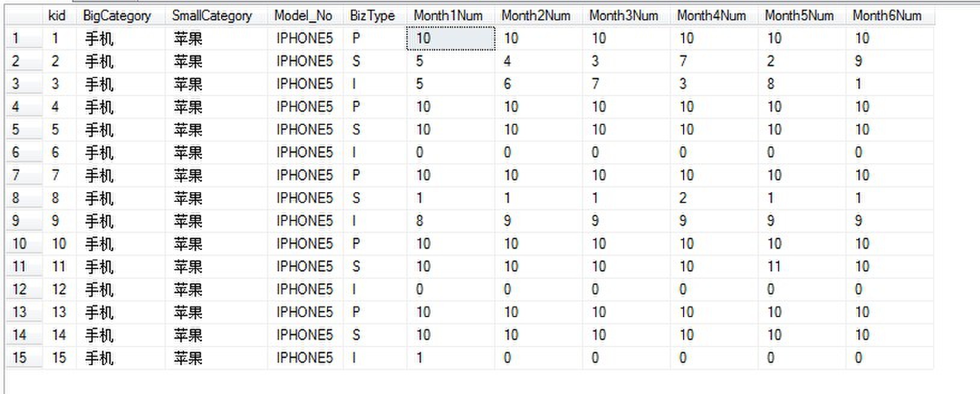
Task: Click the BigCategory column header
Action: (117, 16)
